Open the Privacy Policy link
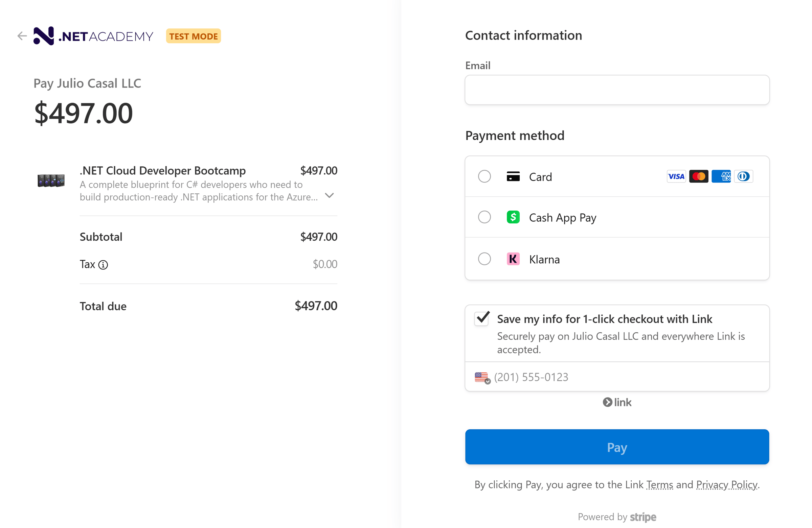 pos(727,485)
